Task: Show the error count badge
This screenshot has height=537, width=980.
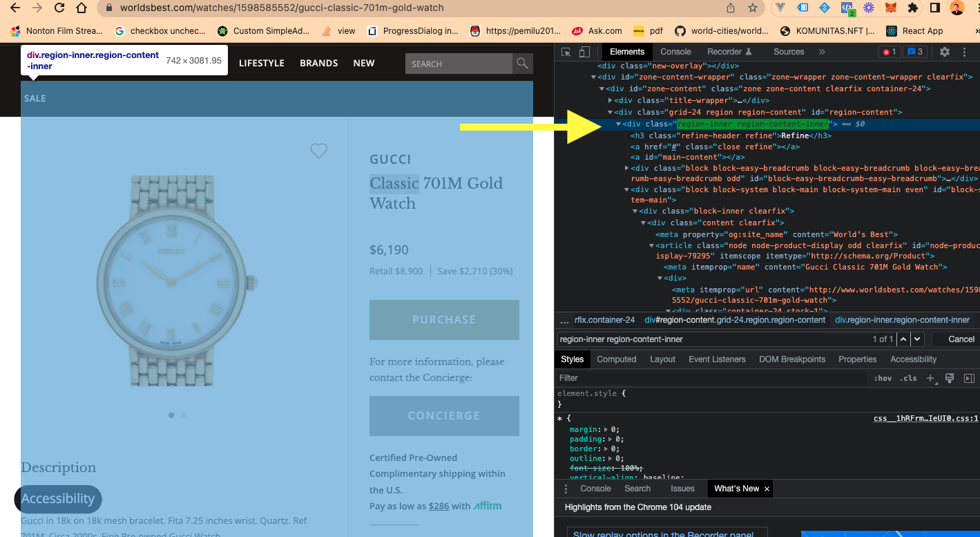Action: point(889,52)
